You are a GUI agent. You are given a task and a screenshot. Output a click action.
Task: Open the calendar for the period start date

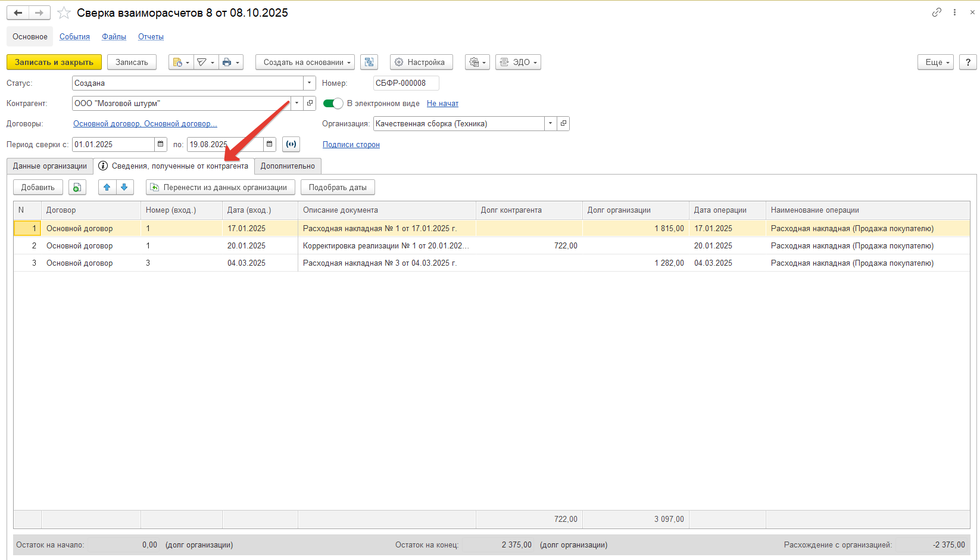(160, 144)
